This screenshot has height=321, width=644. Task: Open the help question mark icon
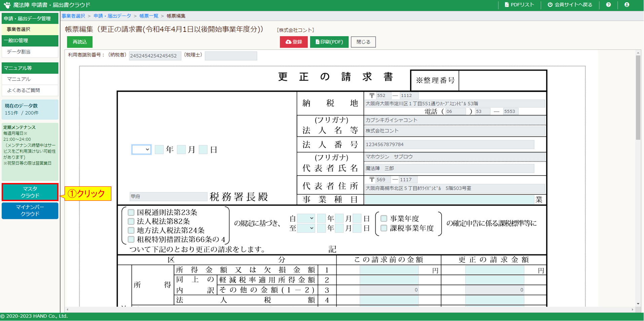(x=608, y=5)
